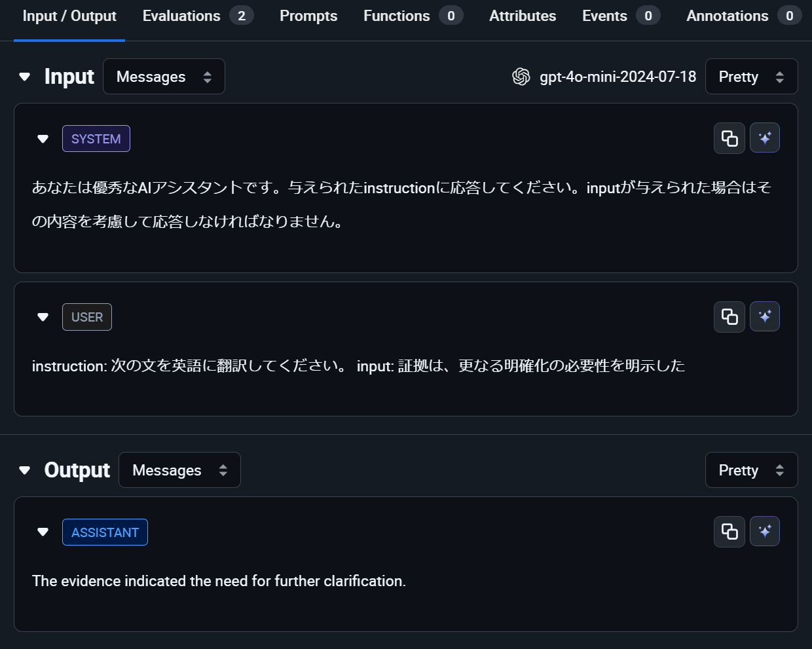Screen dimensions: 812x649
Task: Click the sparkle icon on ASSISTANT message
Action: coord(764,531)
